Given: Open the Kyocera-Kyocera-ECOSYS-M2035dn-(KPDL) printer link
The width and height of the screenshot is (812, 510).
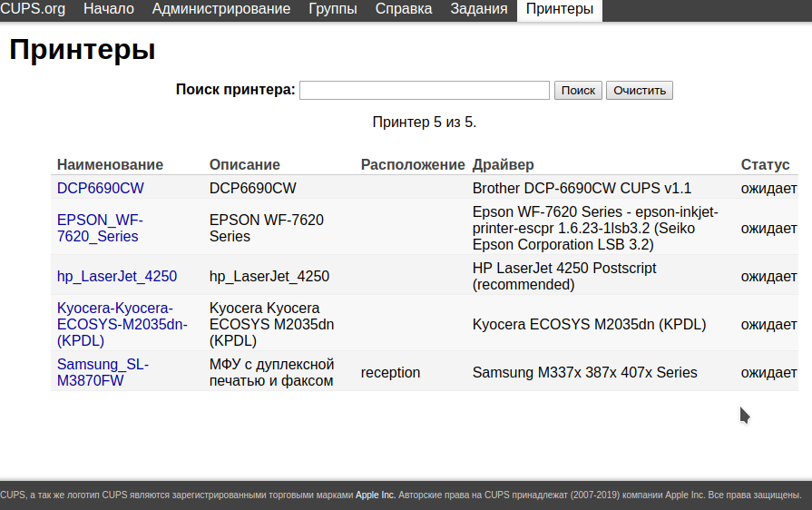Looking at the screenshot, I should click(122, 324).
